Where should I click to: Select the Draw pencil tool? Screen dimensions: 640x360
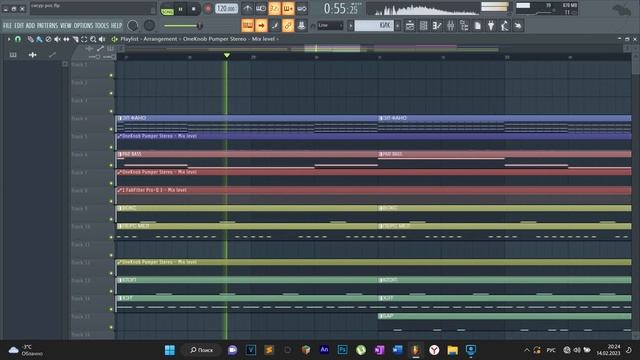click(x=31, y=39)
